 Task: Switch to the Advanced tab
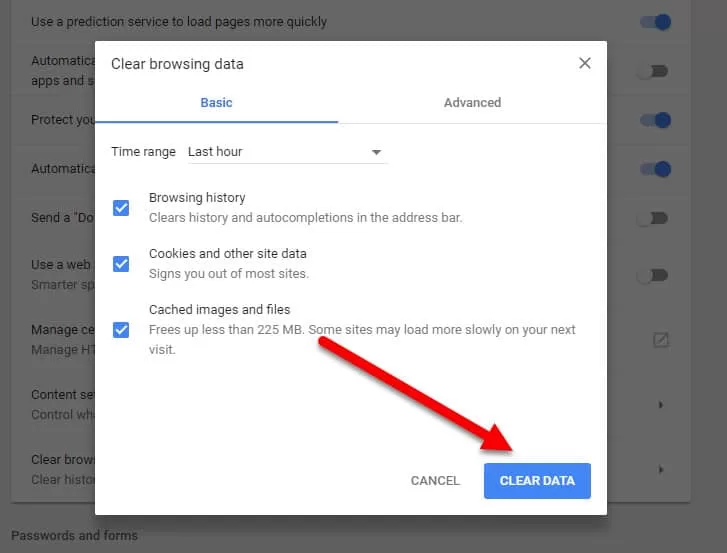click(x=472, y=102)
